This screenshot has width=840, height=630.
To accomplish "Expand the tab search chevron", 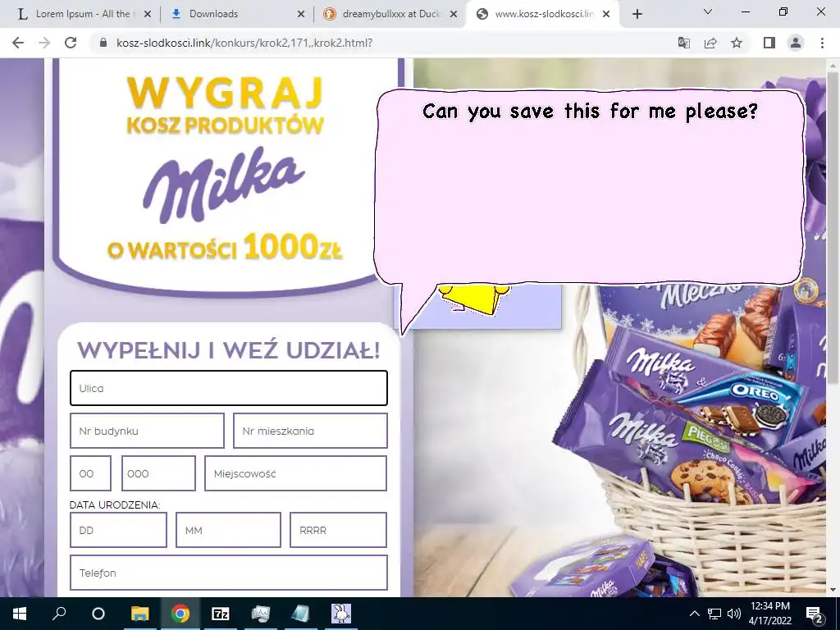I will (708, 11).
